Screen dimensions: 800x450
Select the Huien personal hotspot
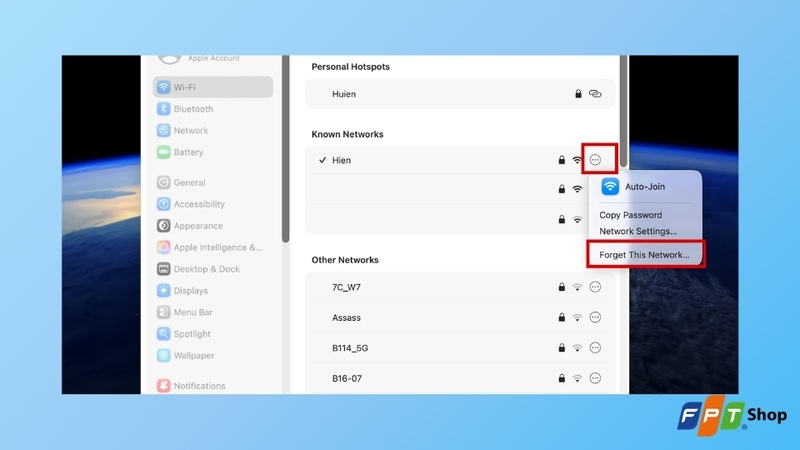tap(460, 94)
